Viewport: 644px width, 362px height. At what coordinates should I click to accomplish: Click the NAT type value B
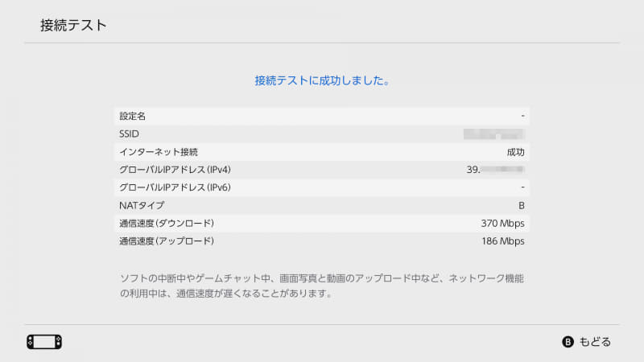(522, 206)
